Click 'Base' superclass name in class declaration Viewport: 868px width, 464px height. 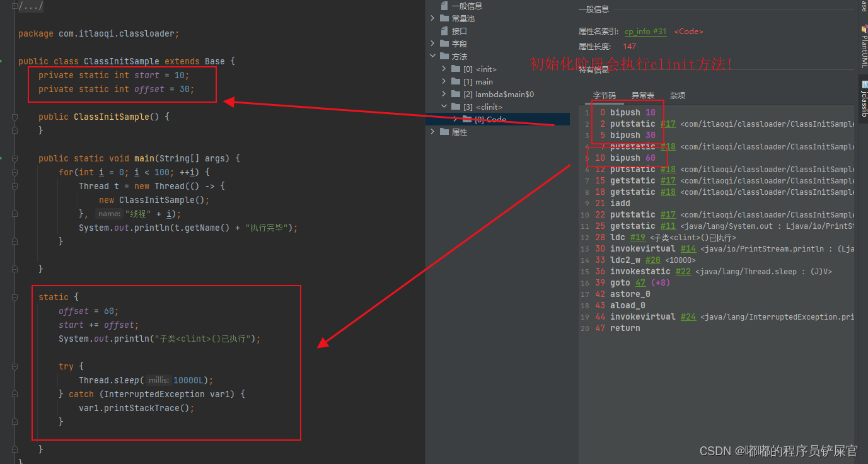pos(215,61)
